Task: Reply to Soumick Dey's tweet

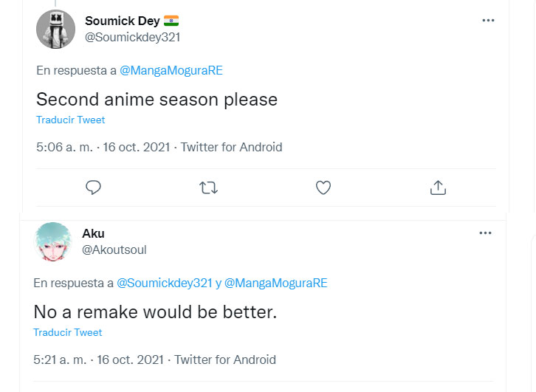Action: (x=93, y=188)
